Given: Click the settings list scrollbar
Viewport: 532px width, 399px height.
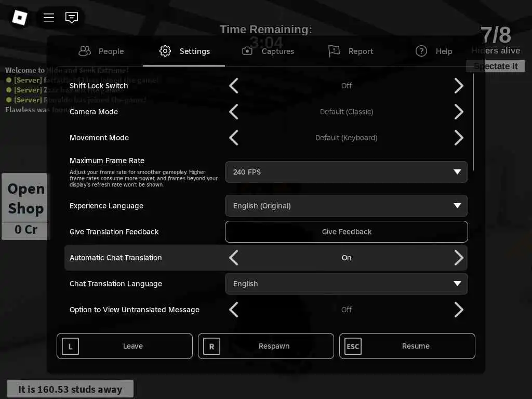Looking at the screenshot, I should click(474, 121).
